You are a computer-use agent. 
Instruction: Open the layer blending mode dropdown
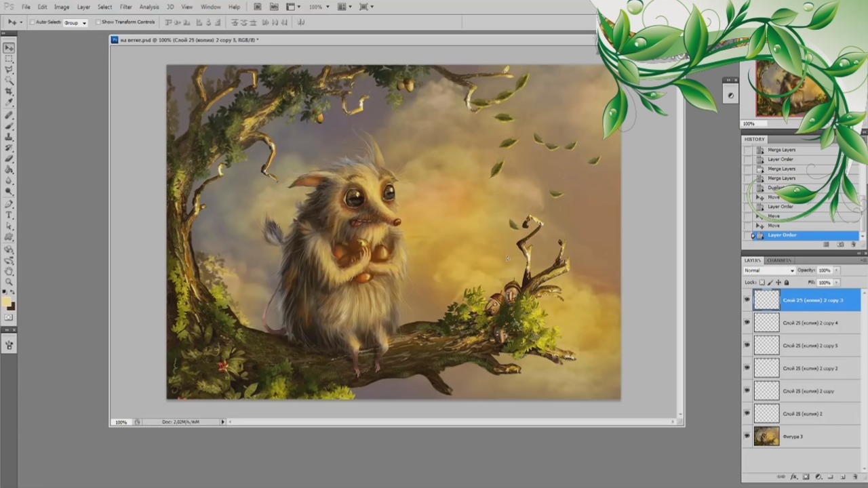pyautogui.click(x=769, y=270)
